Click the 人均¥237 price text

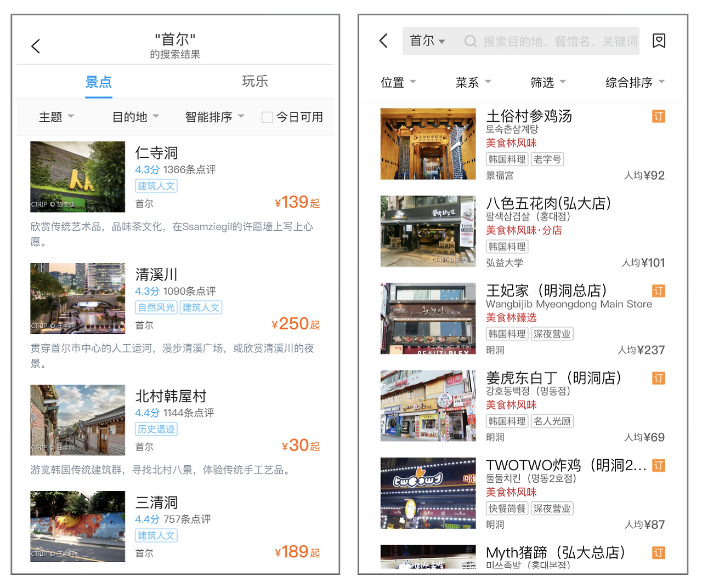point(641,350)
